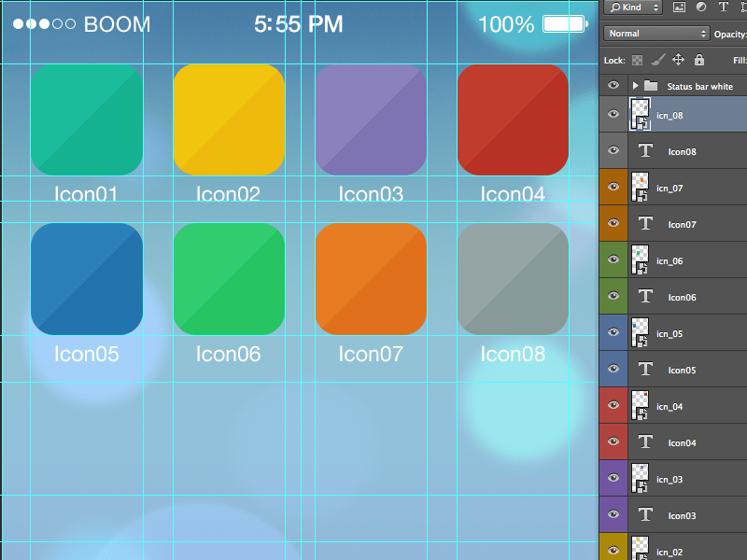
Task: Select the Icon04 text layer
Action: point(682,442)
